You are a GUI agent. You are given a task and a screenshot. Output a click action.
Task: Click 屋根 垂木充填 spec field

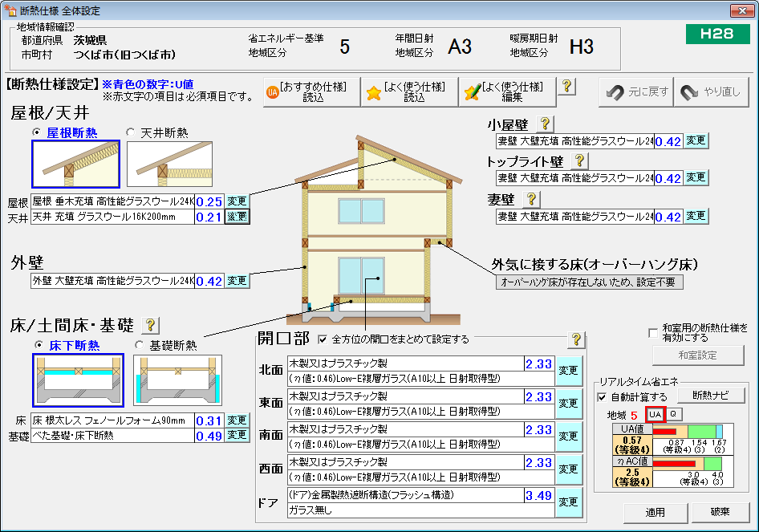point(113,201)
